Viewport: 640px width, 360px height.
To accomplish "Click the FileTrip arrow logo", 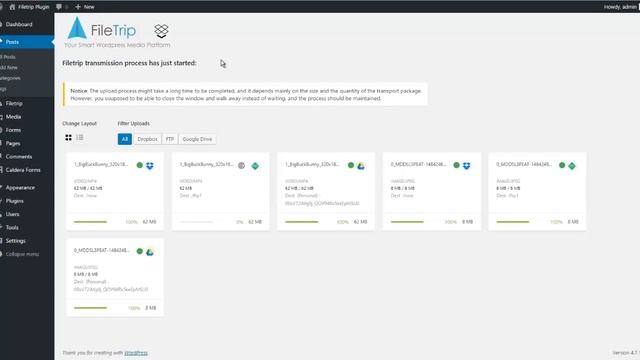I will 77,28.
